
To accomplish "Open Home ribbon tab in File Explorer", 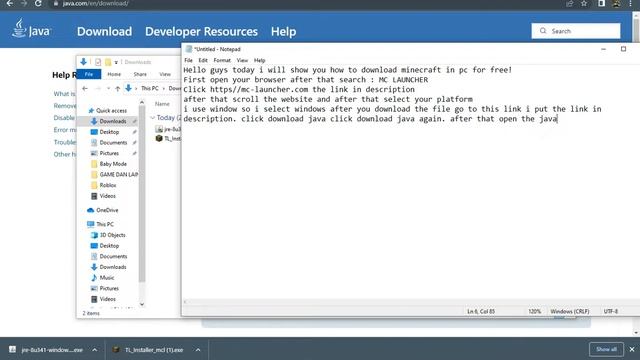I will click(x=114, y=74).
